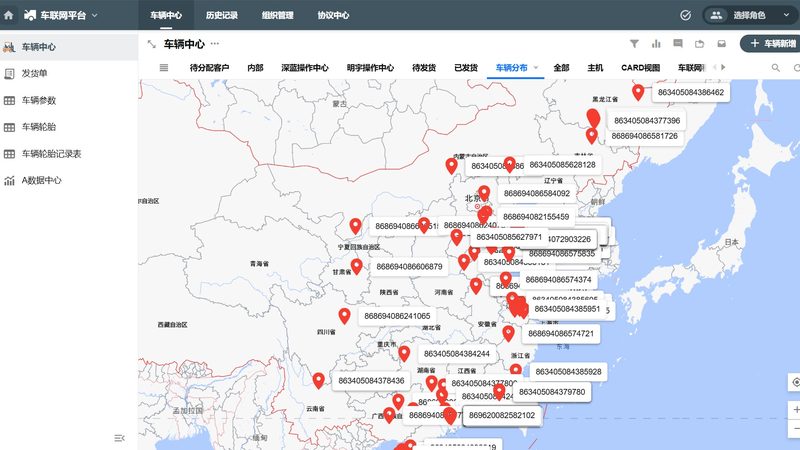The image size is (800, 450).
Task: Open the 组织管理 top tab
Action: pyautogui.click(x=277, y=15)
